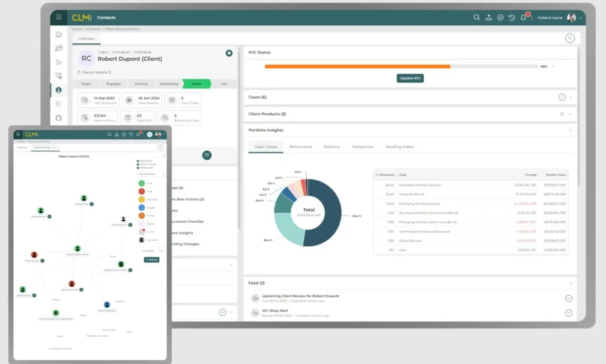Select the Onboarding lifecycle stage

(169, 84)
